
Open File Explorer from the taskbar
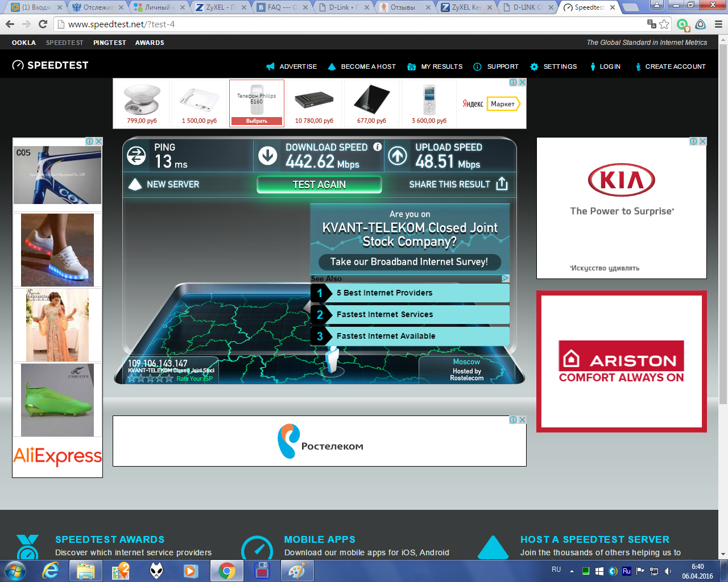click(85, 571)
